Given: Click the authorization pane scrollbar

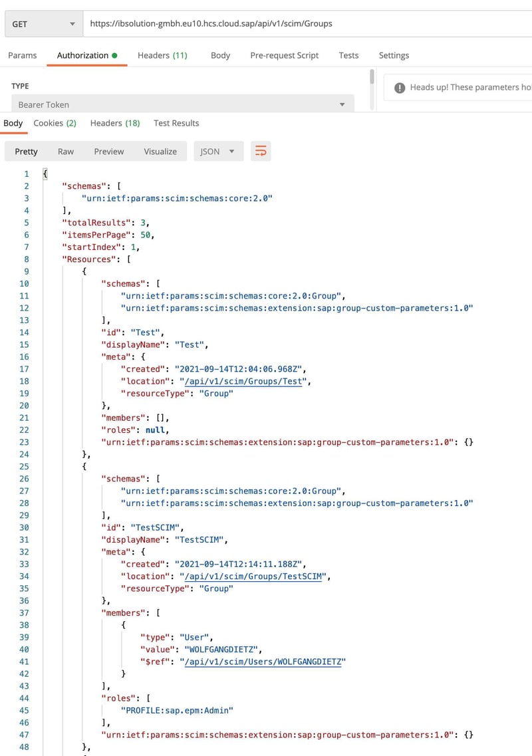Looking at the screenshot, I should coord(372,77).
